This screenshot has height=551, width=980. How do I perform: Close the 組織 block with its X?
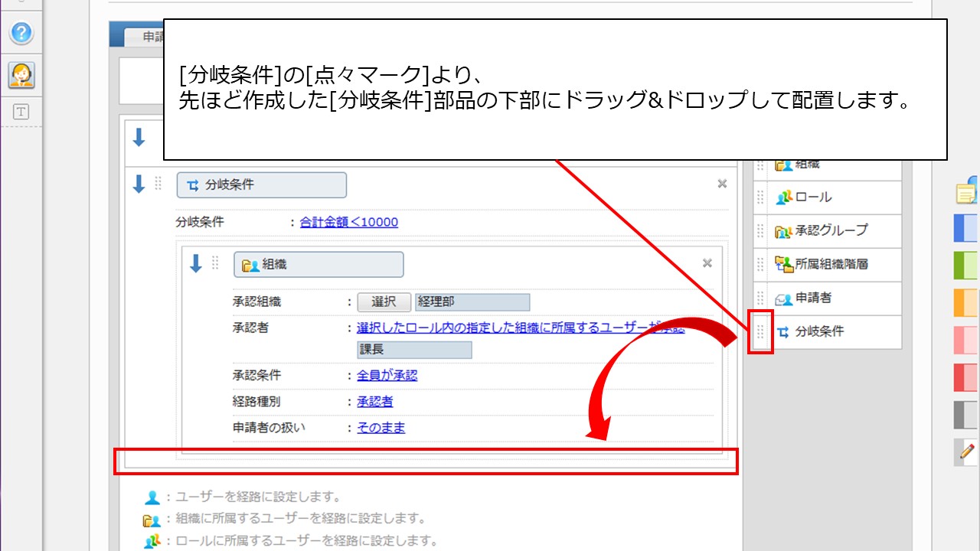[x=707, y=263]
